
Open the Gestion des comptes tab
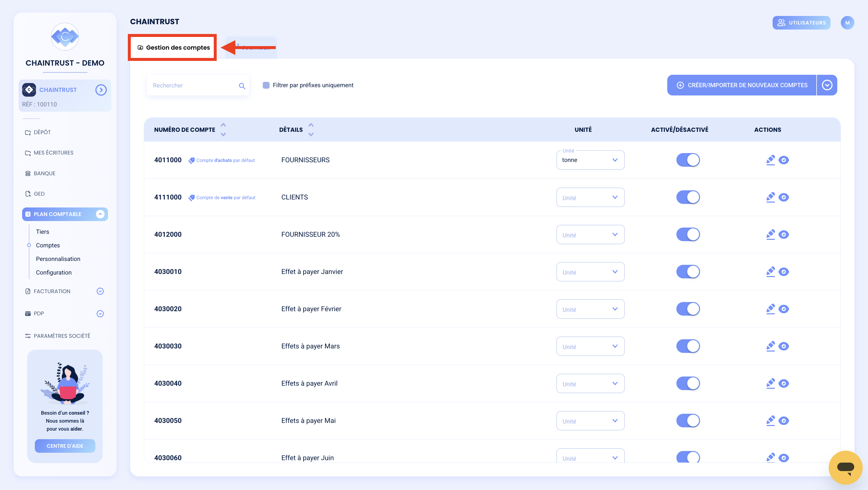pyautogui.click(x=174, y=48)
